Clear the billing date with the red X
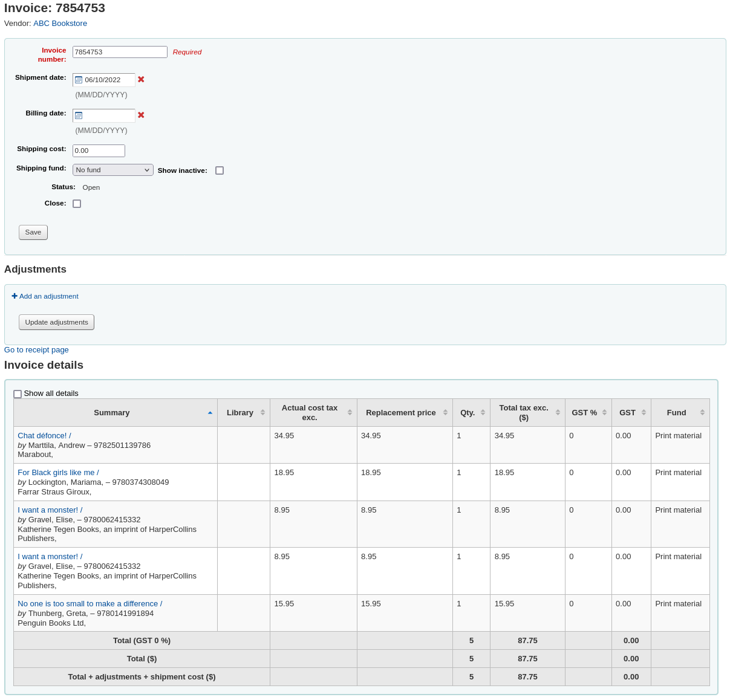This screenshot has height=700, width=730. pos(141,115)
